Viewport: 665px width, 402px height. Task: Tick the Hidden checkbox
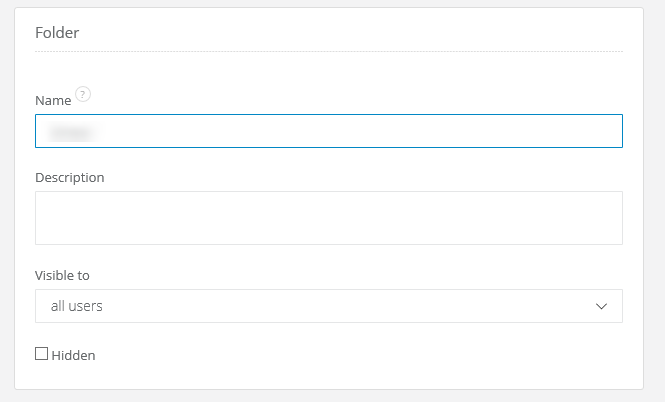[41, 354]
